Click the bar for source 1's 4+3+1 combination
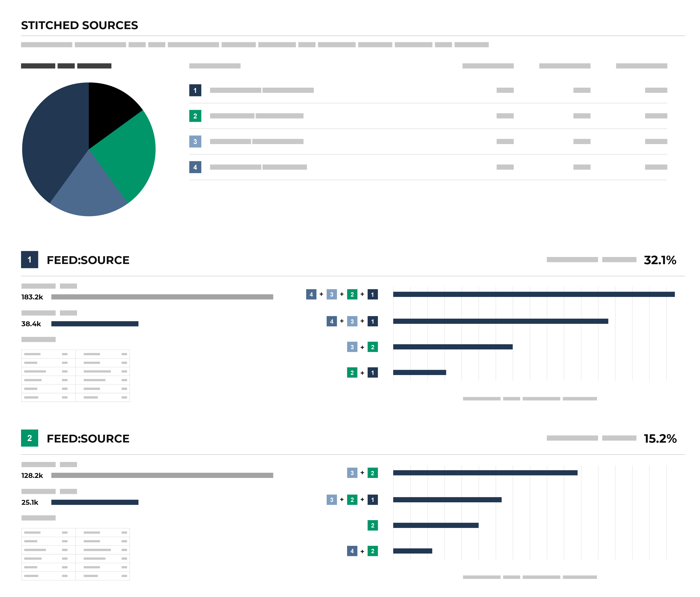The image size is (700, 597). tap(501, 321)
